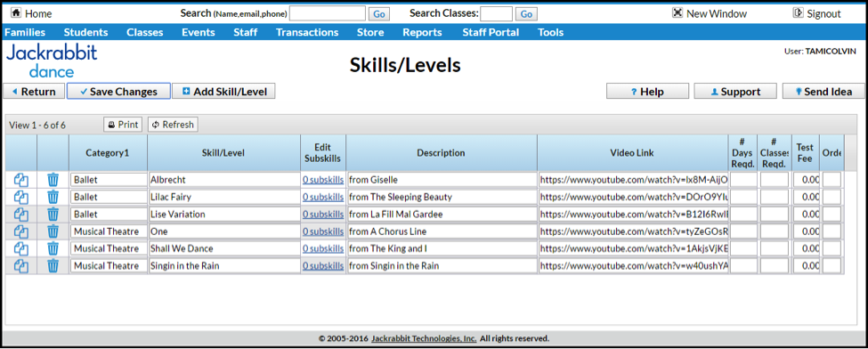
Task: Edit description 'from La Fill Mal Gardee'
Action: point(442,215)
